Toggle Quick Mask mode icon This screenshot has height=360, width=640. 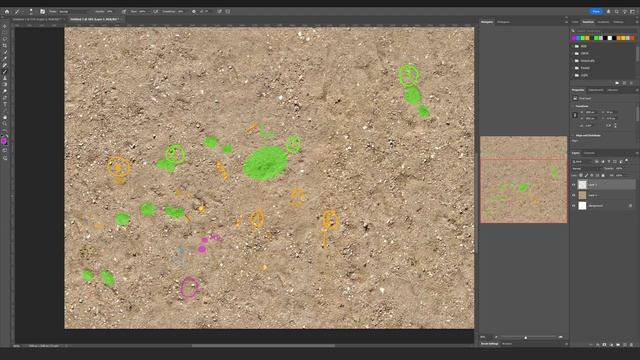pyautogui.click(x=5, y=150)
